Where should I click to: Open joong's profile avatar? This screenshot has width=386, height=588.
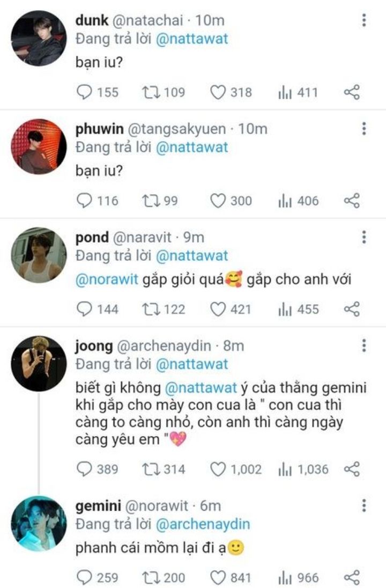pyautogui.click(x=39, y=363)
